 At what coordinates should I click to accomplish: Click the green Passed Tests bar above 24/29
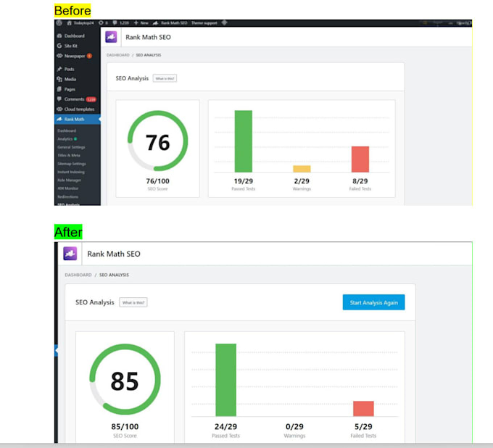point(225,380)
